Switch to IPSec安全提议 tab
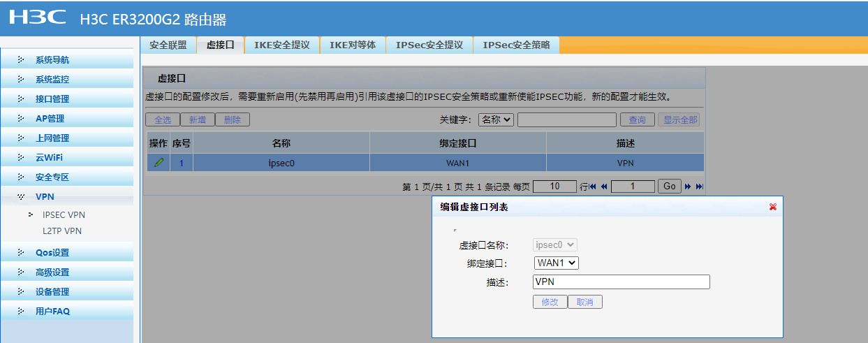The image size is (868, 343). (429, 45)
